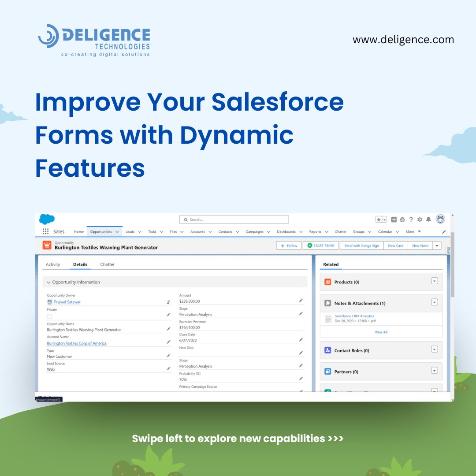
Task: Edit the Close Date field pencil
Action: tap(301, 340)
